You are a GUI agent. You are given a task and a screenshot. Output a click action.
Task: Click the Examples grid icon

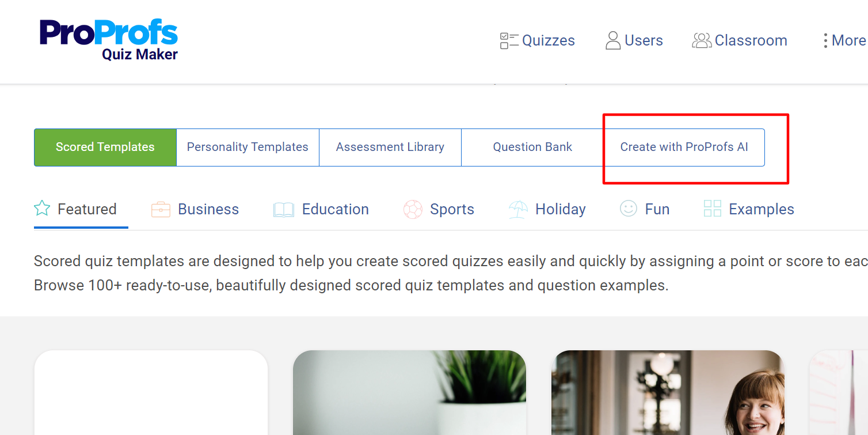[x=713, y=209]
